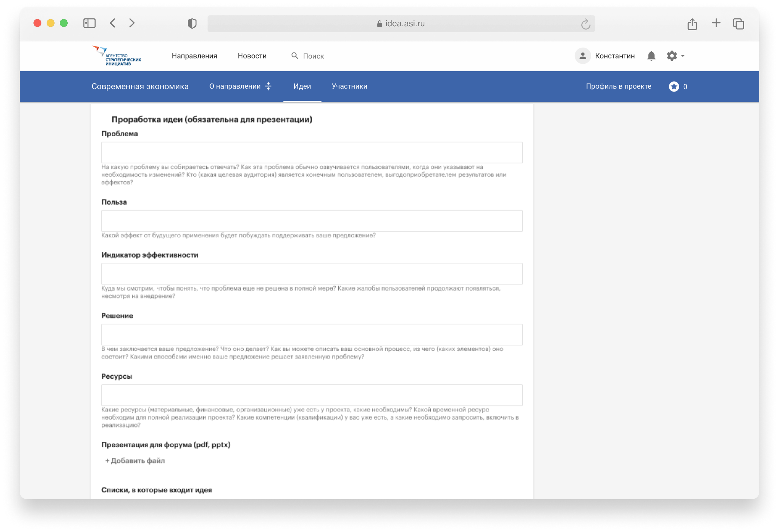The image size is (779, 532).
Task: Click the privacy shield icon
Action: click(192, 23)
